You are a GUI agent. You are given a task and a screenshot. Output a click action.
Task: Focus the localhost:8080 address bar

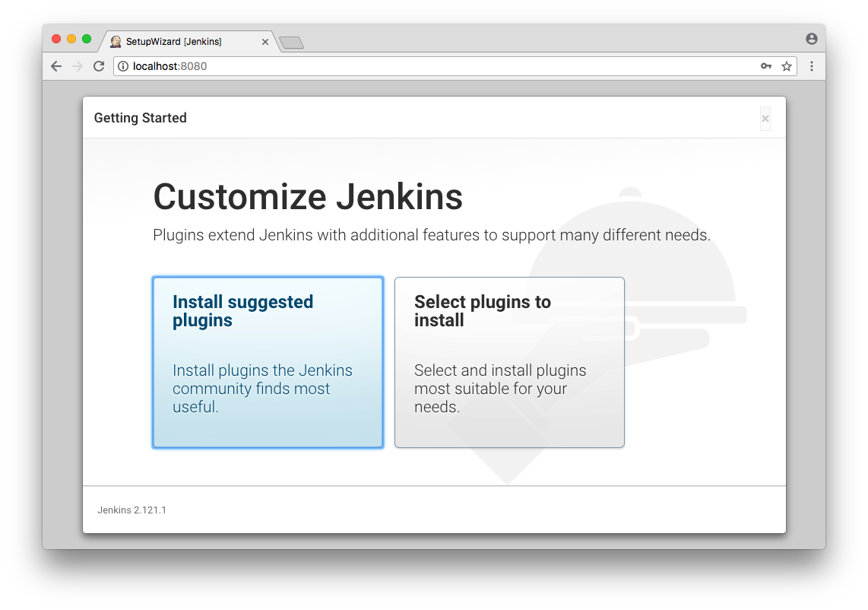pyautogui.click(x=441, y=66)
